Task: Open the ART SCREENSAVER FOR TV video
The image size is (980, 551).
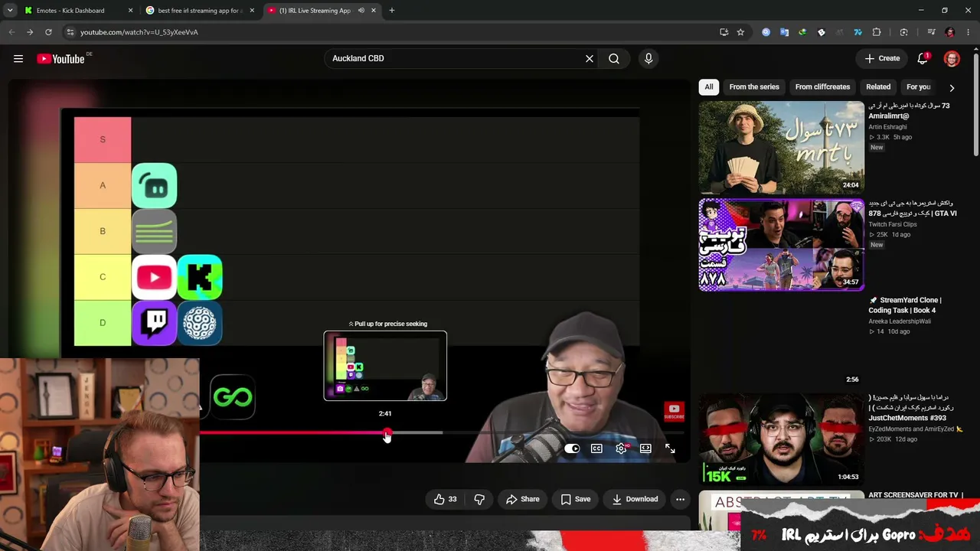Action: (x=916, y=495)
